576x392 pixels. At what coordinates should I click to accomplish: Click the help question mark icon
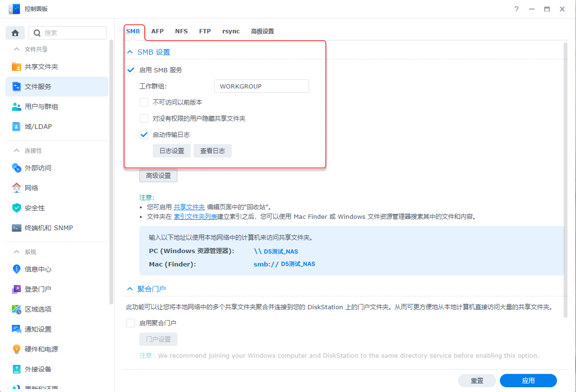[517, 9]
